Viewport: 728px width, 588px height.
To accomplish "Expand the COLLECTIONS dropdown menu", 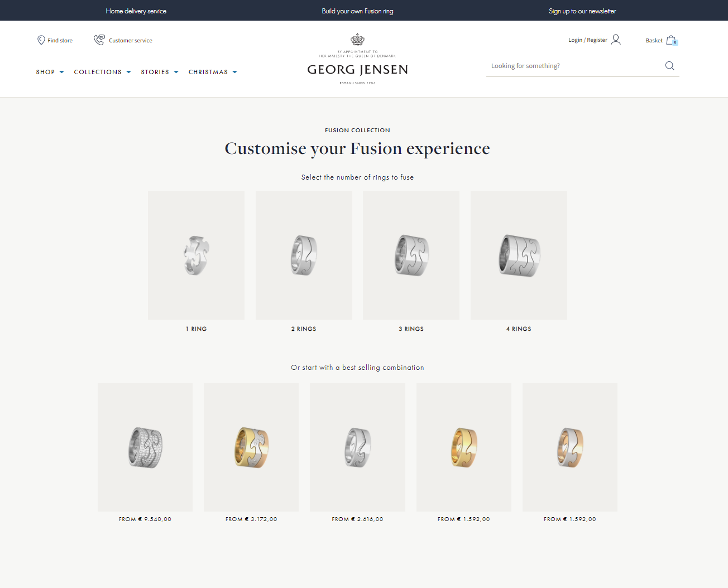I will pos(102,72).
